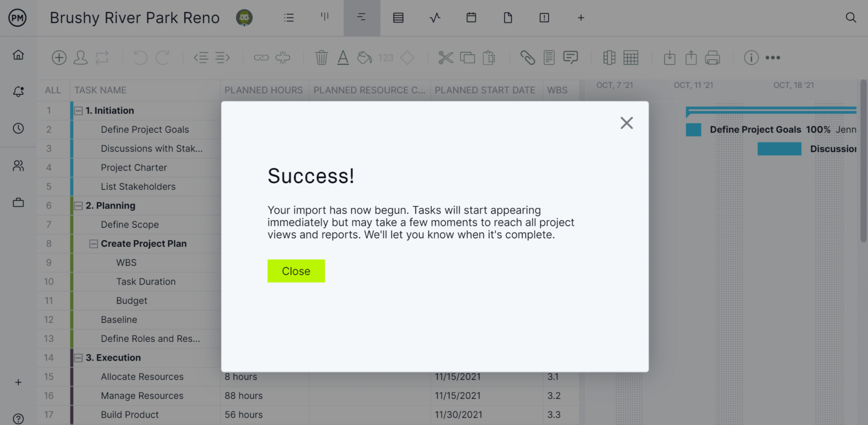The height and width of the screenshot is (425, 868).
Task: Open the fill color paint bucket
Action: pyautogui.click(x=363, y=57)
